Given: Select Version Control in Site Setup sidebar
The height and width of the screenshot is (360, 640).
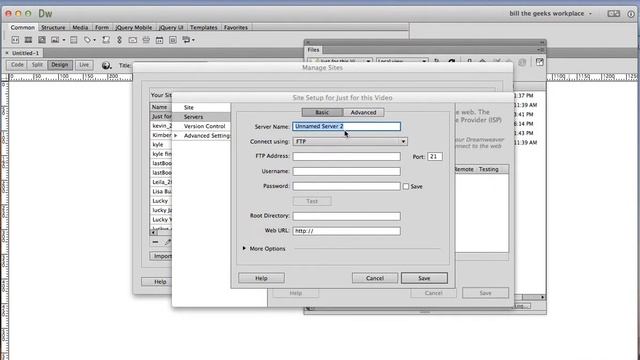Looking at the screenshot, I should pos(204,126).
